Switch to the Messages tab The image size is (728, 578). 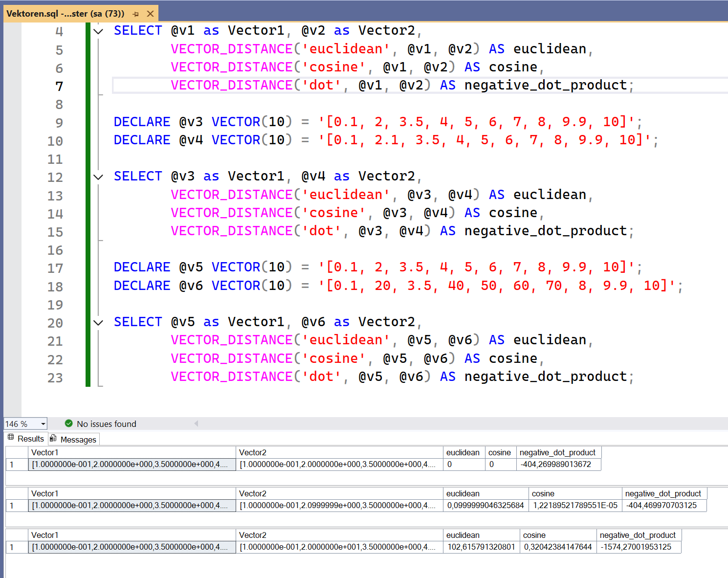pyautogui.click(x=79, y=439)
